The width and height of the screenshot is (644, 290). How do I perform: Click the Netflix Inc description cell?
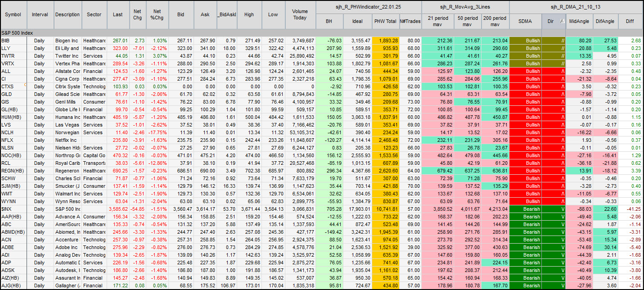(x=68, y=140)
